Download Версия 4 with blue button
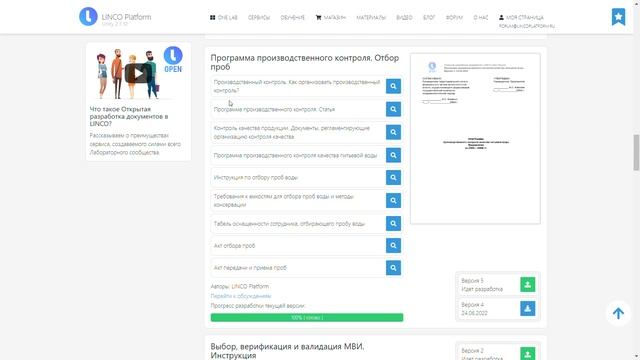 [x=527, y=309]
